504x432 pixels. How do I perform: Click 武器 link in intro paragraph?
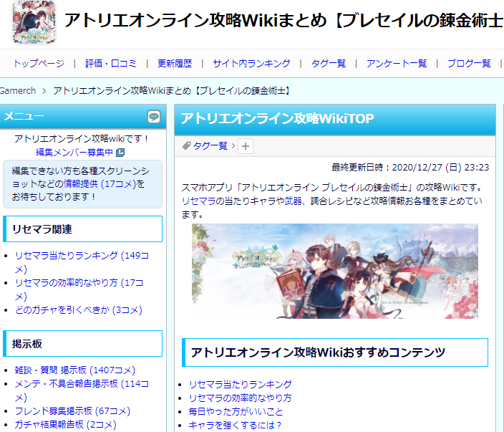click(x=293, y=201)
